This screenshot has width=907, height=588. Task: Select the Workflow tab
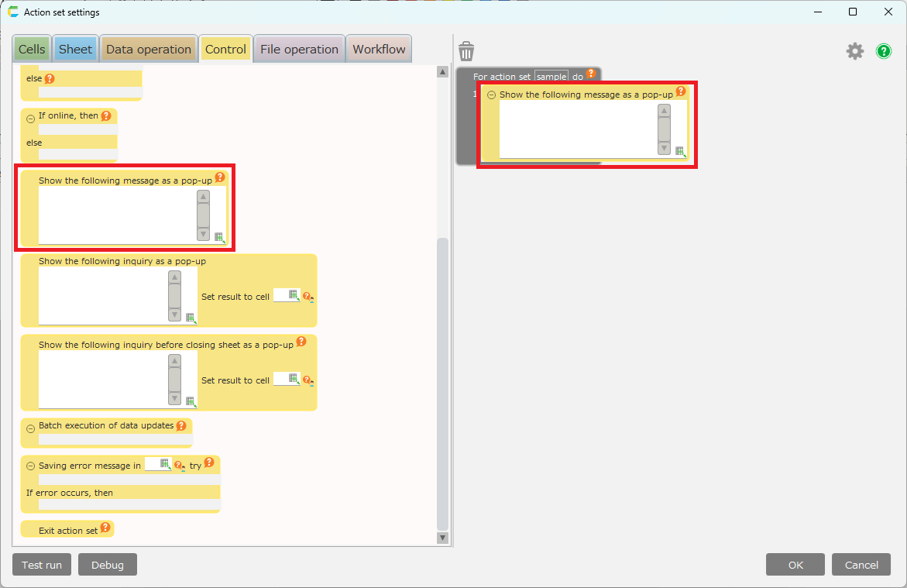(379, 50)
